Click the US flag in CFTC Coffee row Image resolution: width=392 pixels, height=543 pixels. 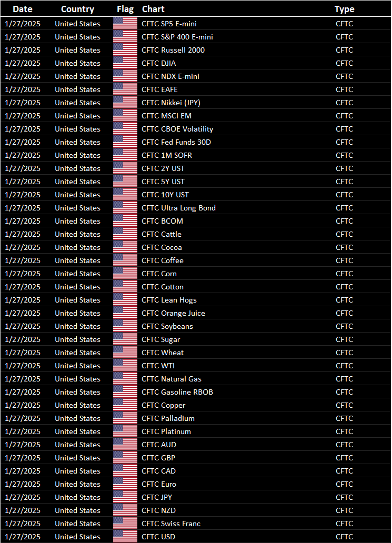(x=125, y=260)
